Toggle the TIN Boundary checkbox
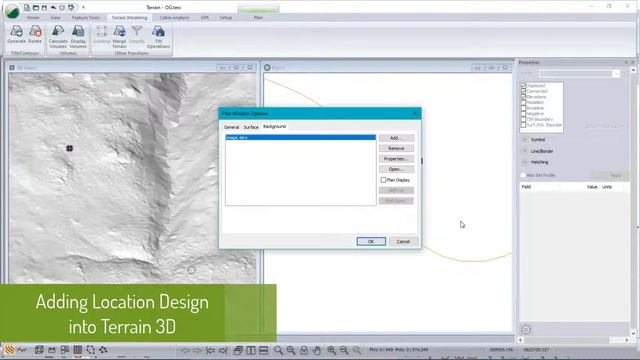 pos(523,119)
